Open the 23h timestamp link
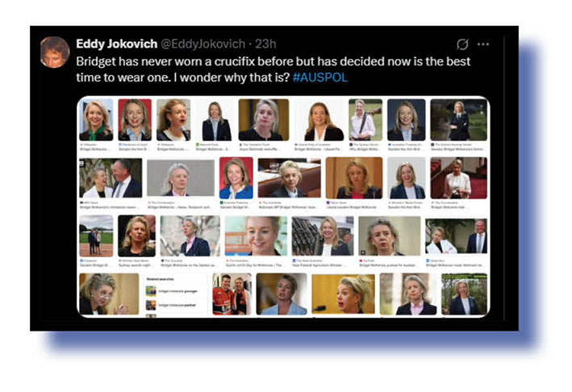This screenshot has width=572, height=392. 265,44
